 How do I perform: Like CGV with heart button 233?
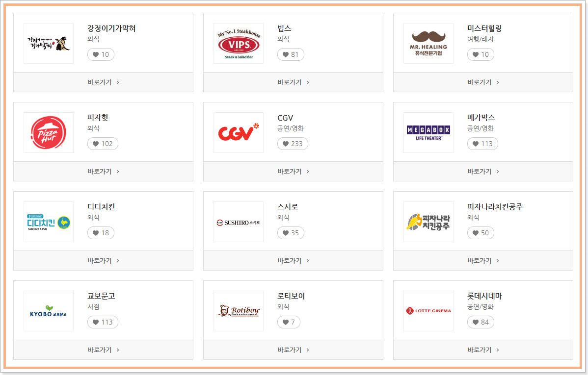[x=293, y=144]
